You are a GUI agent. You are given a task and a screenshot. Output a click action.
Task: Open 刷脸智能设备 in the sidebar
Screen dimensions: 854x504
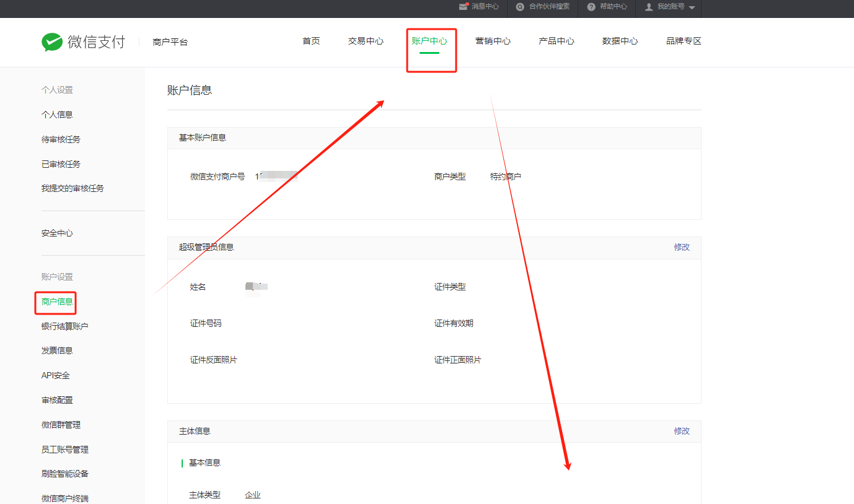click(65, 474)
